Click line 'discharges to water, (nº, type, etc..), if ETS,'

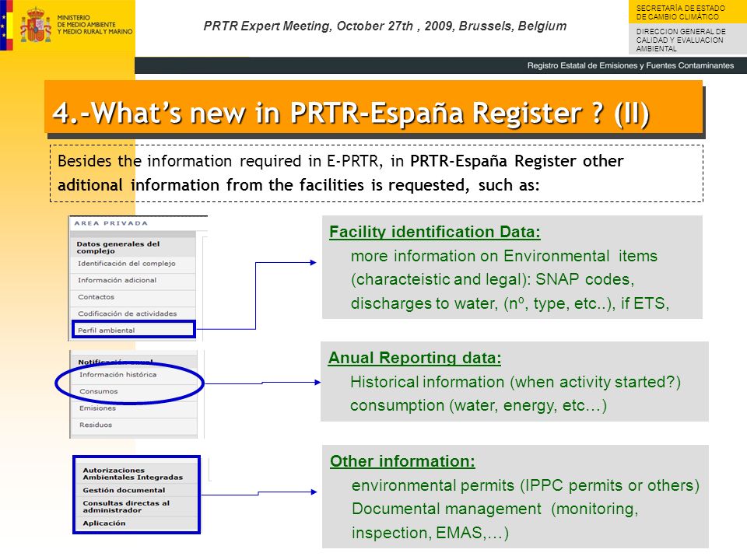(x=510, y=303)
